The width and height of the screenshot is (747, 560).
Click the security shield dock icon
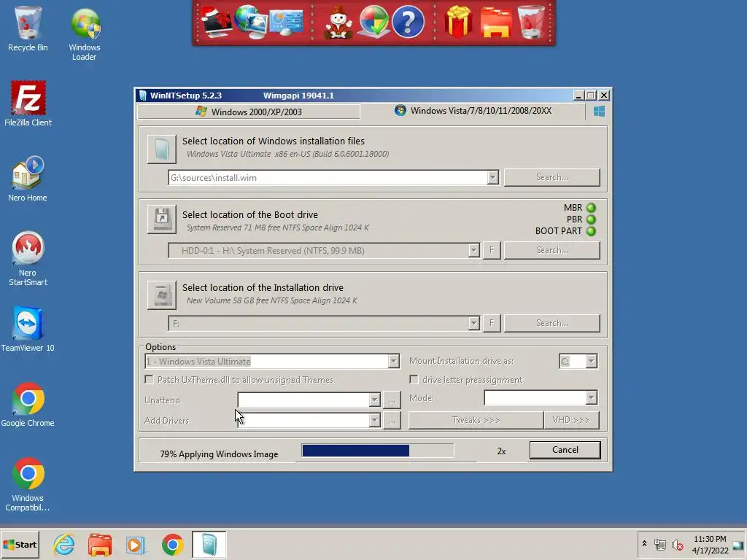[x=373, y=22]
